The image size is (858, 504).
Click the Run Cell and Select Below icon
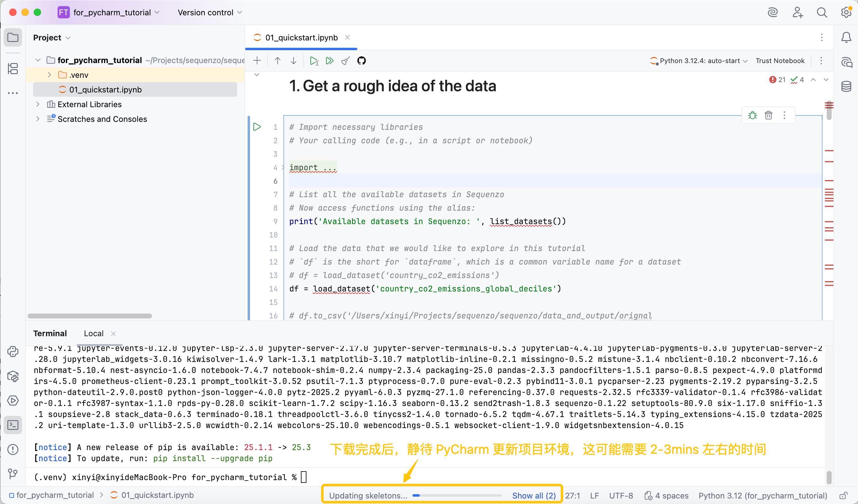pyautogui.click(x=313, y=61)
